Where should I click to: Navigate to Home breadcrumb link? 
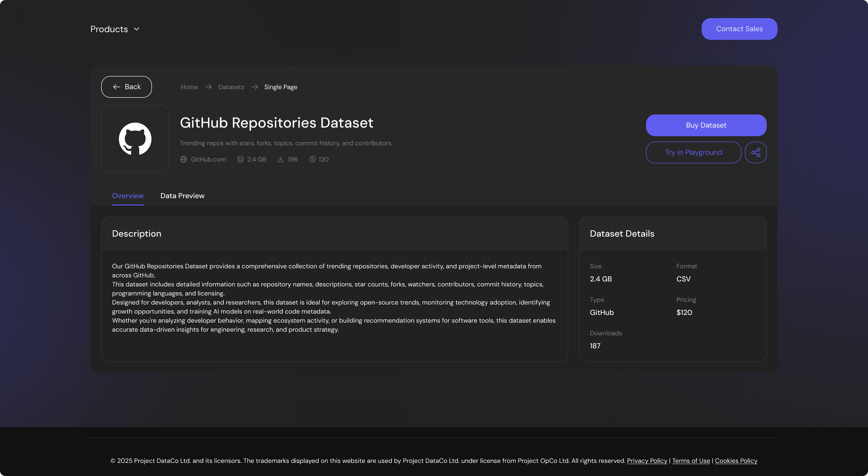pos(189,87)
